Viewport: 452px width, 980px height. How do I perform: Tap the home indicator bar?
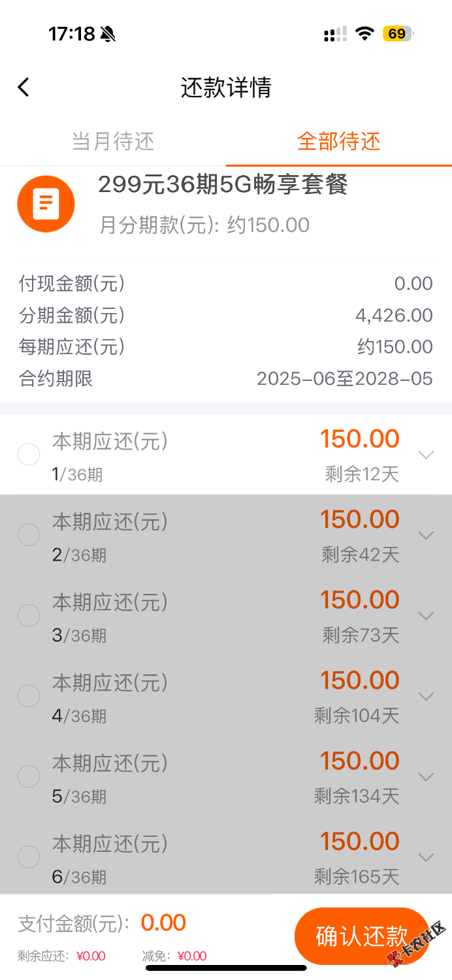tap(226, 968)
